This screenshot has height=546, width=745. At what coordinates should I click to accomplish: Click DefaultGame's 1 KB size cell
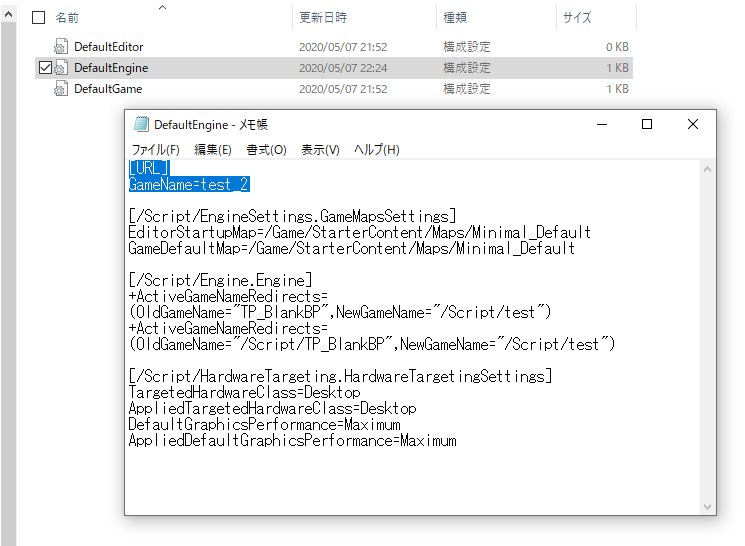617,89
